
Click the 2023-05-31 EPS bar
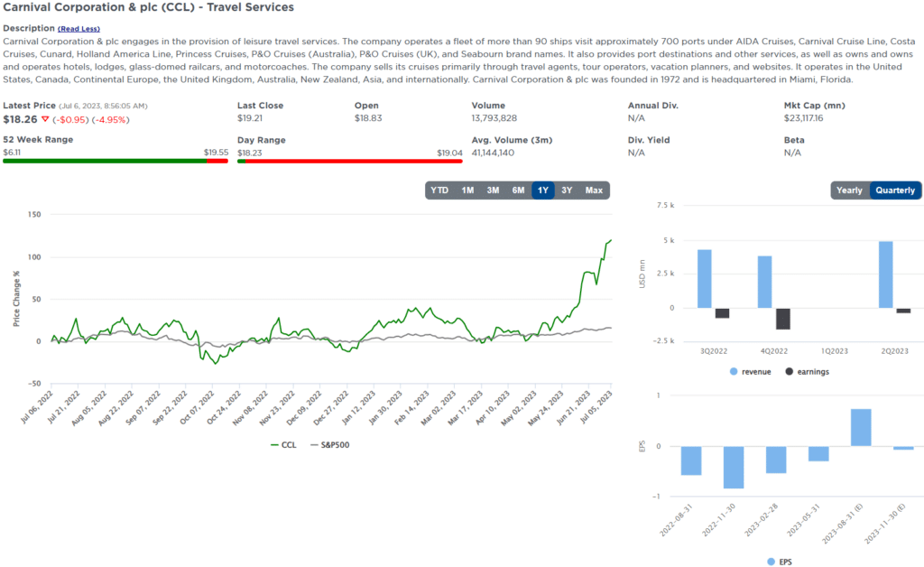click(x=818, y=454)
